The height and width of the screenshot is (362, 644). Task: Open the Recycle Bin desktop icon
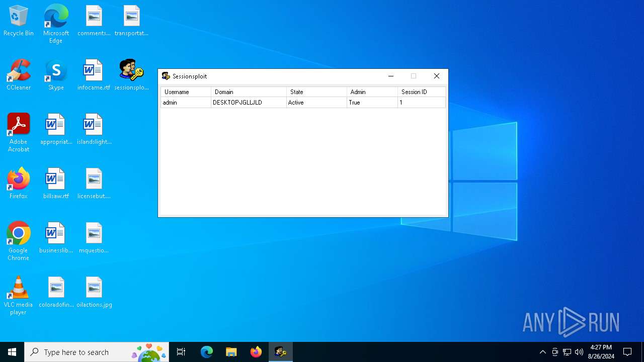pos(19,21)
